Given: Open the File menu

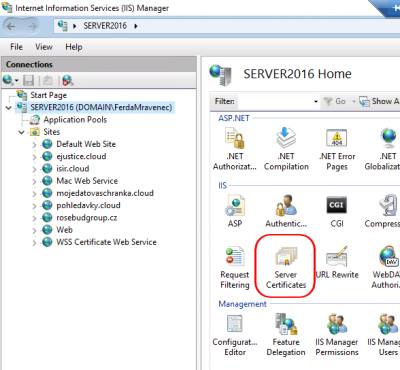Looking at the screenshot, I should pos(16,47).
